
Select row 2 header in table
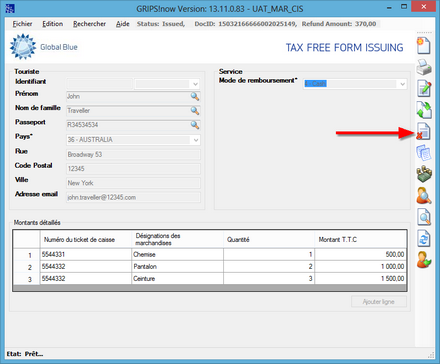pyautogui.click(x=27, y=267)
